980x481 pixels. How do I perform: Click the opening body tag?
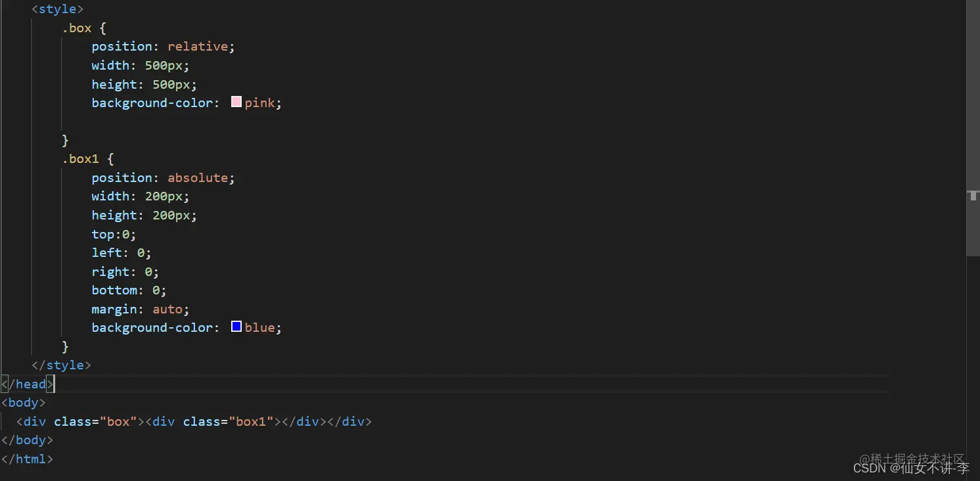pos(24,402)
